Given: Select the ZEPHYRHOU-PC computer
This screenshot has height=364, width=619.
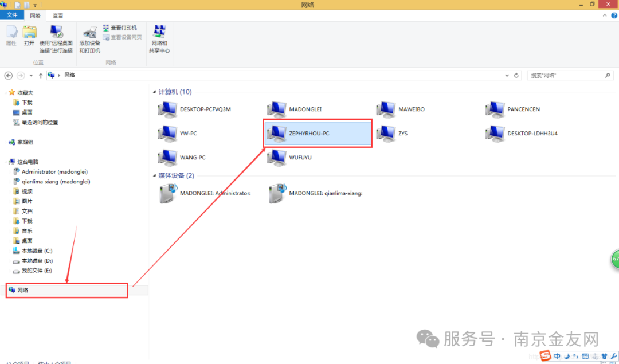Looking at the screenshot, I should pyautogui.click(x=318, y=134).
